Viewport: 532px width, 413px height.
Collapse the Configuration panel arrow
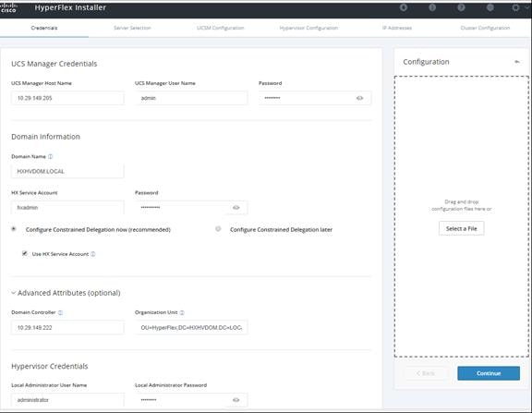coord(517,62)
